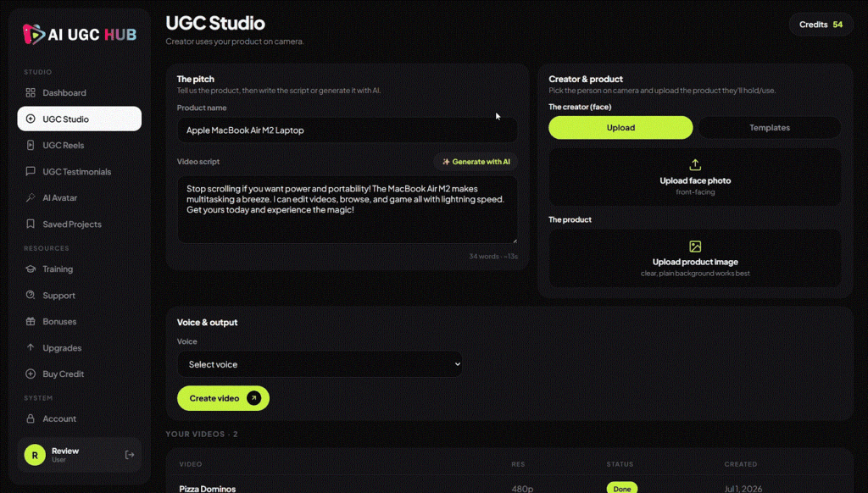
Task: Click the Product name input field
Action: [348, 130]
